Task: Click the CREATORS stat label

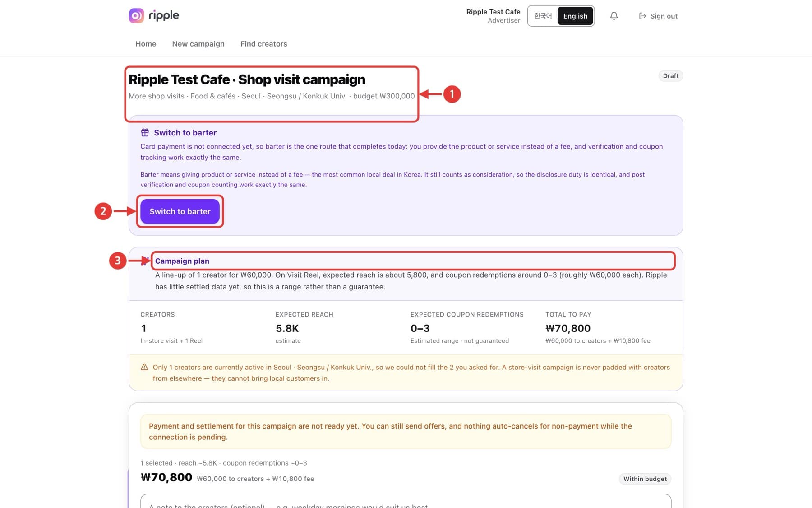Action: (157, 314)
